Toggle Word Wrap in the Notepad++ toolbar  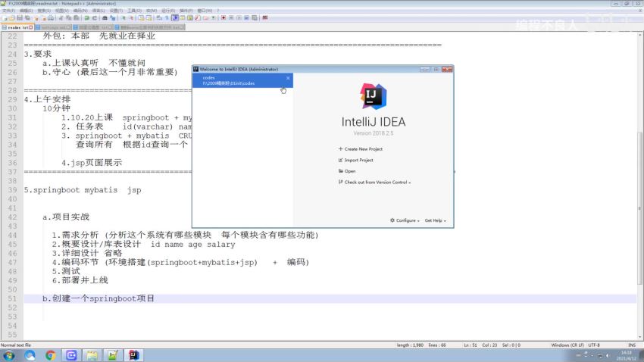click(x=159, y=18)
